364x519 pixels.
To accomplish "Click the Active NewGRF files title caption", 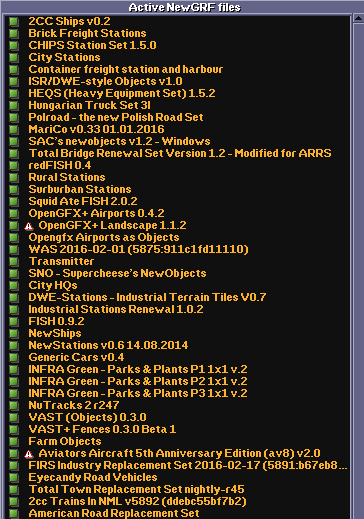I will pyautogui.click(x=184, y=7).
